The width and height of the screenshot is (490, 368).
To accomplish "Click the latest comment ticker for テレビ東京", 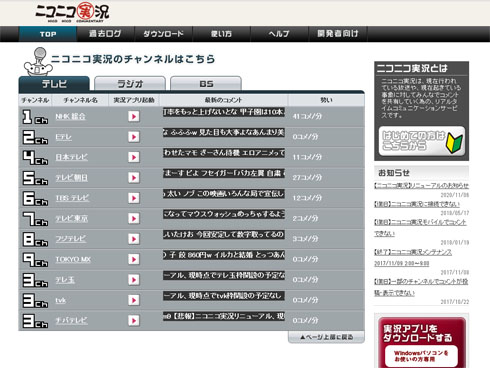I will point(224,214).
